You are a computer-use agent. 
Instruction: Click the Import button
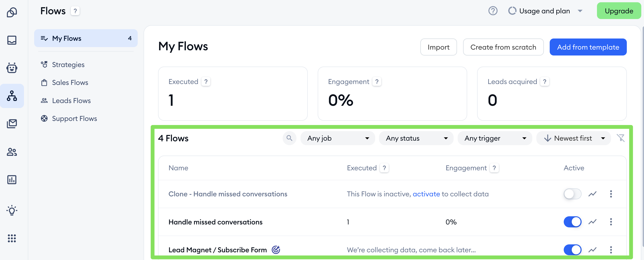[x=438, y=47]
